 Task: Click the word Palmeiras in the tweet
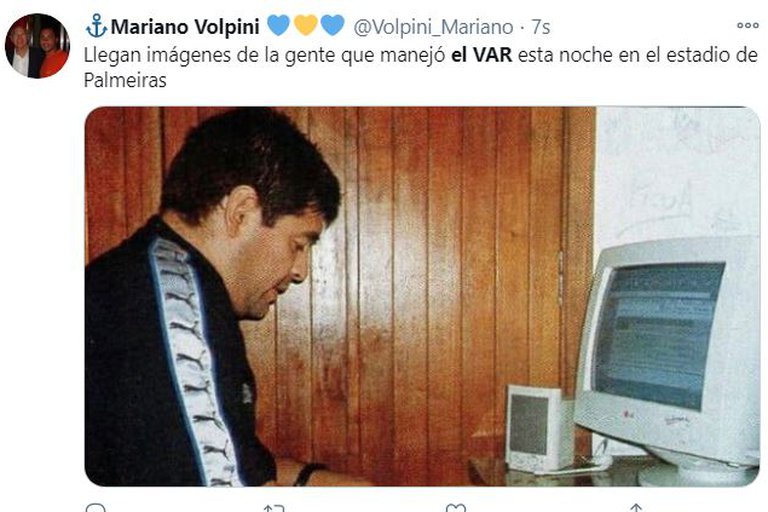point(125,80)
